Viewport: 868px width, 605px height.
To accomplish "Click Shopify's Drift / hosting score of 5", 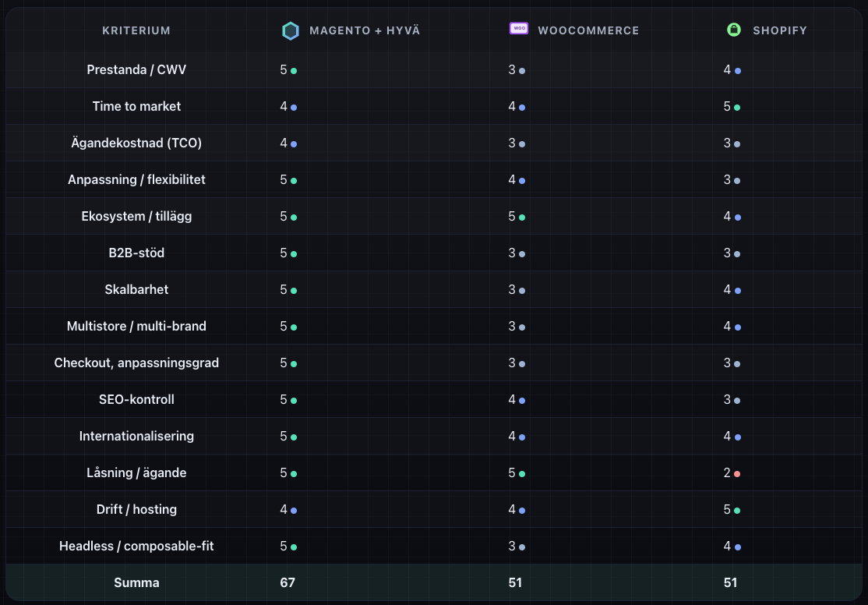I will click(x=727, y=509).
